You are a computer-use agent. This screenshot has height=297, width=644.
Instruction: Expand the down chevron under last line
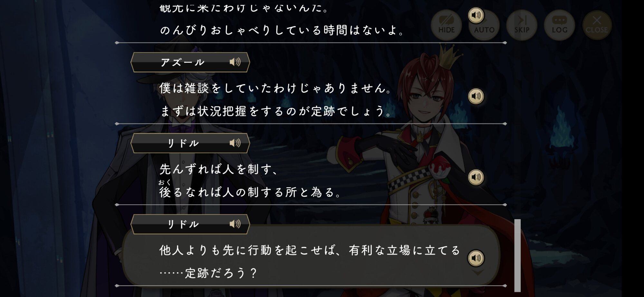[478, 272]
